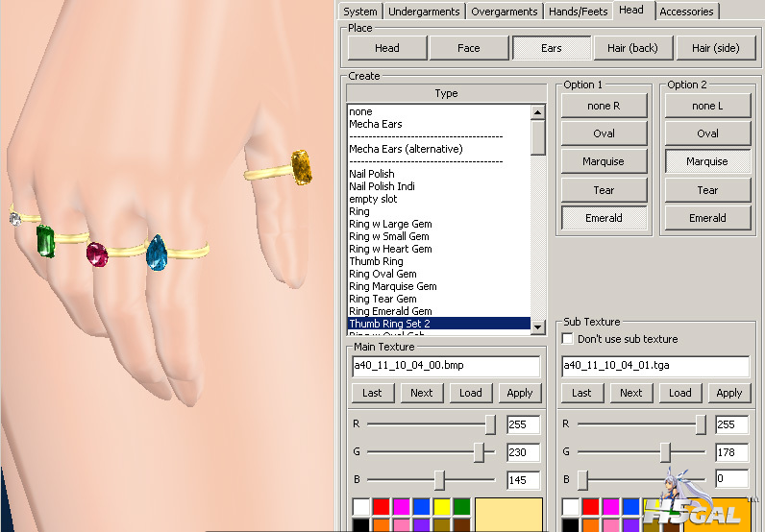Image resolution: width=765 pixels, height=532 pixels.
Task: Choose the Head place button
Action: (387, 48)
